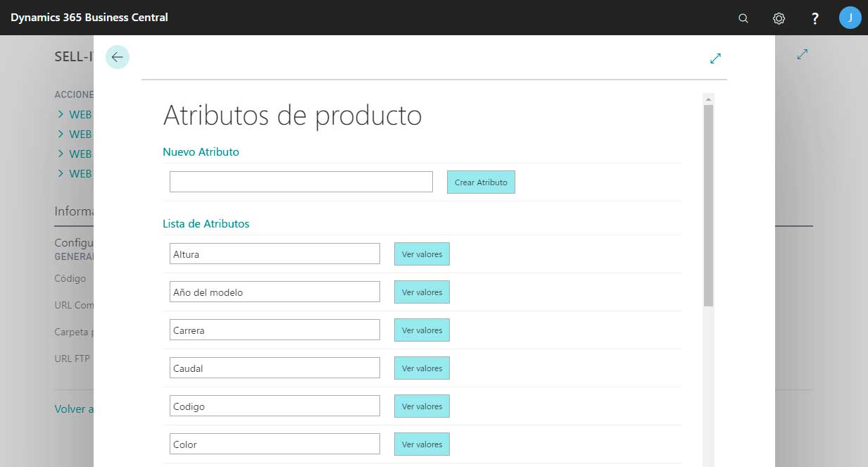The width and height of the screenshot is (868, 467).
Task: Expand the second WEB action chevron
Action: pyautogui.click(x=61, y=134)
